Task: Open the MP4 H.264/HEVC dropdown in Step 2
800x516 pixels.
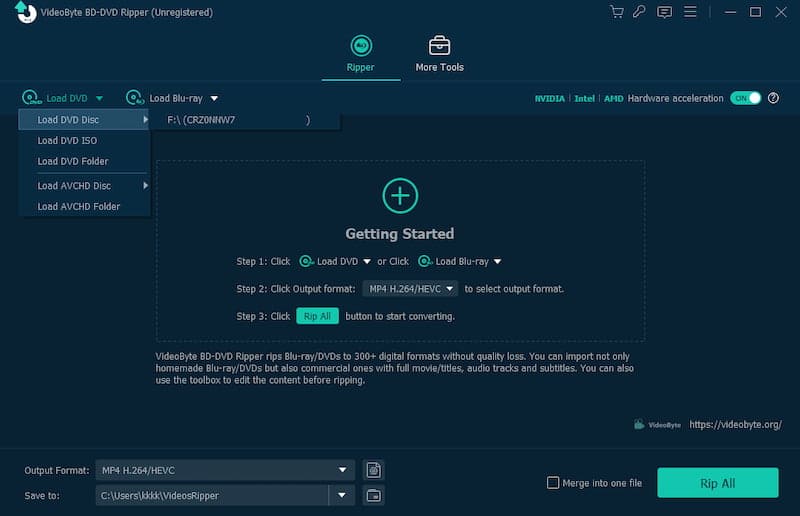Action: pyautogui.click(x=410, y=289)
